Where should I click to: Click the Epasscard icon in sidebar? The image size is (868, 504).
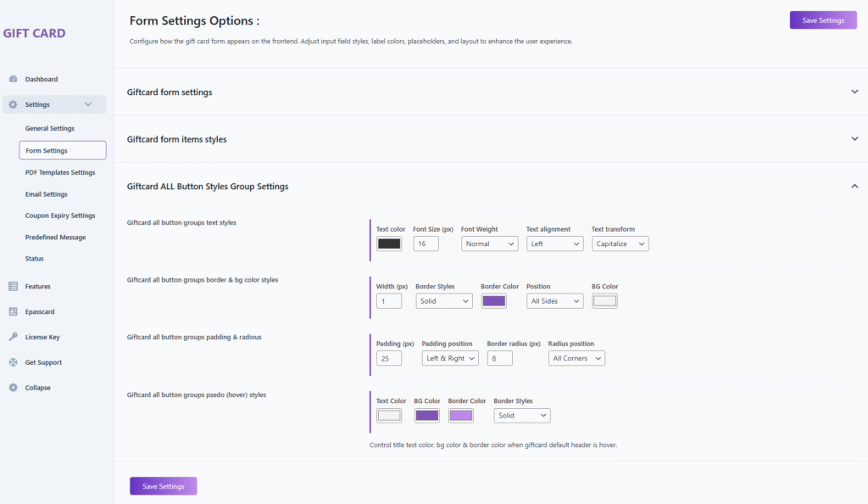pos(13,311)
